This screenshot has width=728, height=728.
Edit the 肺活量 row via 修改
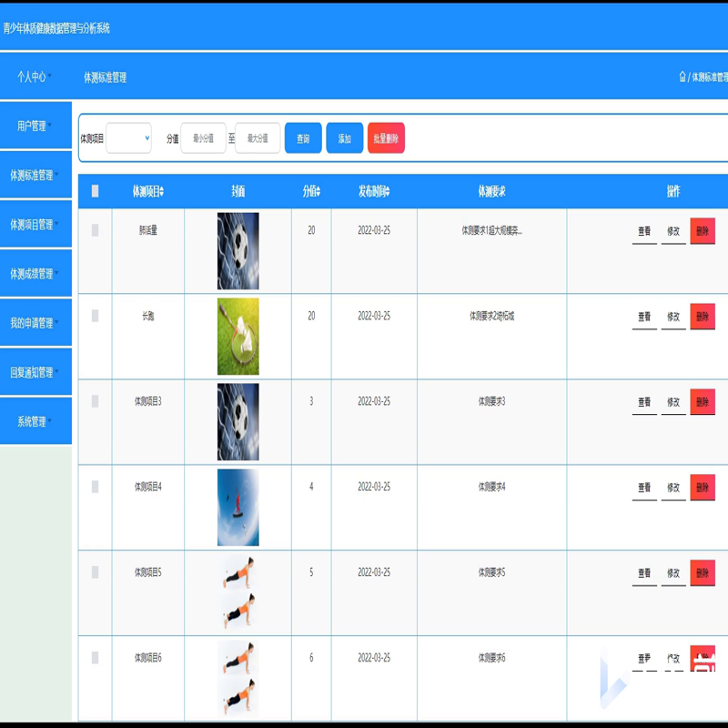673,231
